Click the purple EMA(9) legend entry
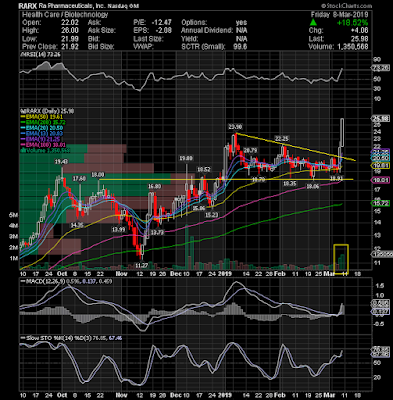Viewport: 393px width, 400px height. (x=36, y=139)
